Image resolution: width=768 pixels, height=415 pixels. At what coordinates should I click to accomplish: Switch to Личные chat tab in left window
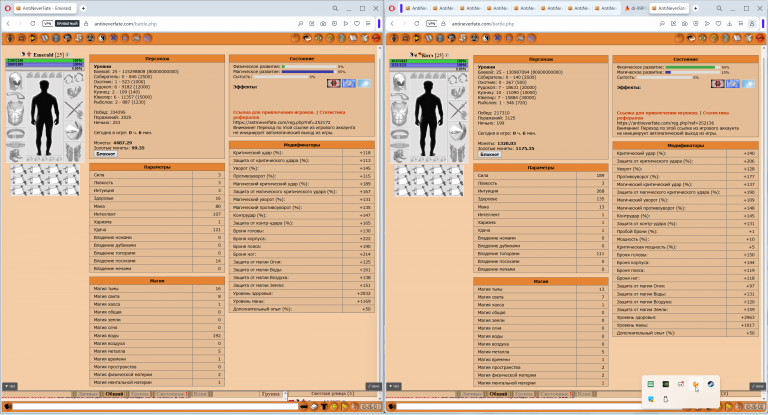pyautogui.click(x=88, y=394)
